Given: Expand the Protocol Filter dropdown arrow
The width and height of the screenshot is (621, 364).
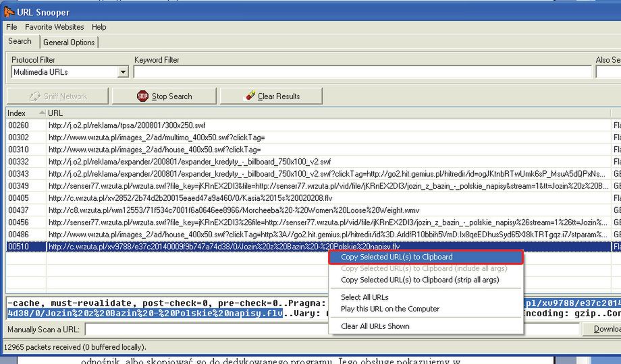Looking at the screenshot, I should point(123,72).
